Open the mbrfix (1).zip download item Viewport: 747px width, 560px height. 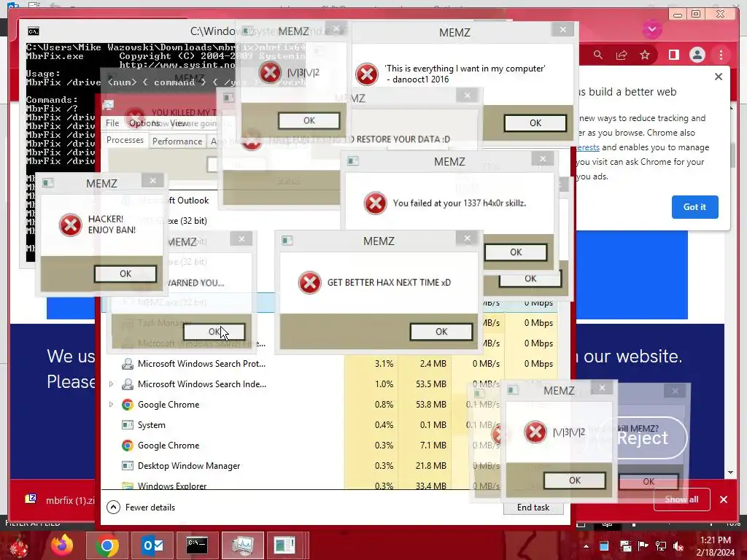pyautogui.click(x=60, y=500)
